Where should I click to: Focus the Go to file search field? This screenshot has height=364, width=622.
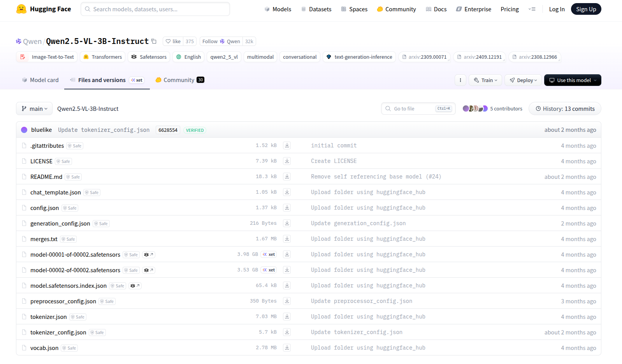pyautogui.click(x=418, y=108)
